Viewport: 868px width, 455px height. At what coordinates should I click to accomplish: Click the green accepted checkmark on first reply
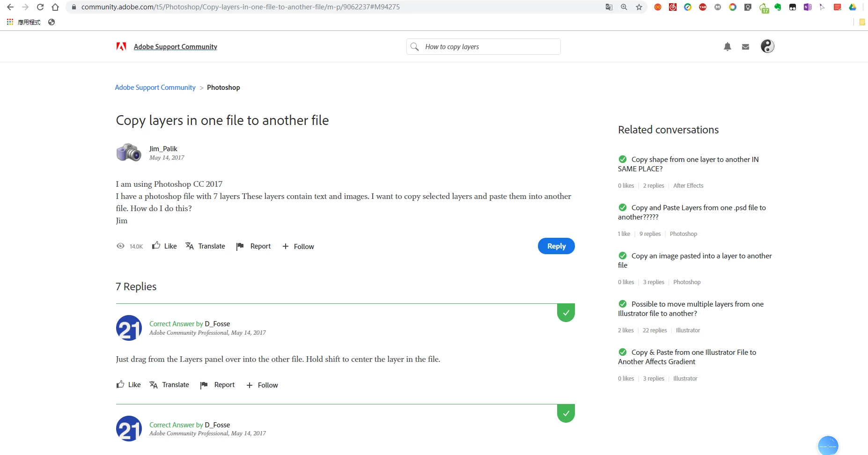click(x=566, y=313)
